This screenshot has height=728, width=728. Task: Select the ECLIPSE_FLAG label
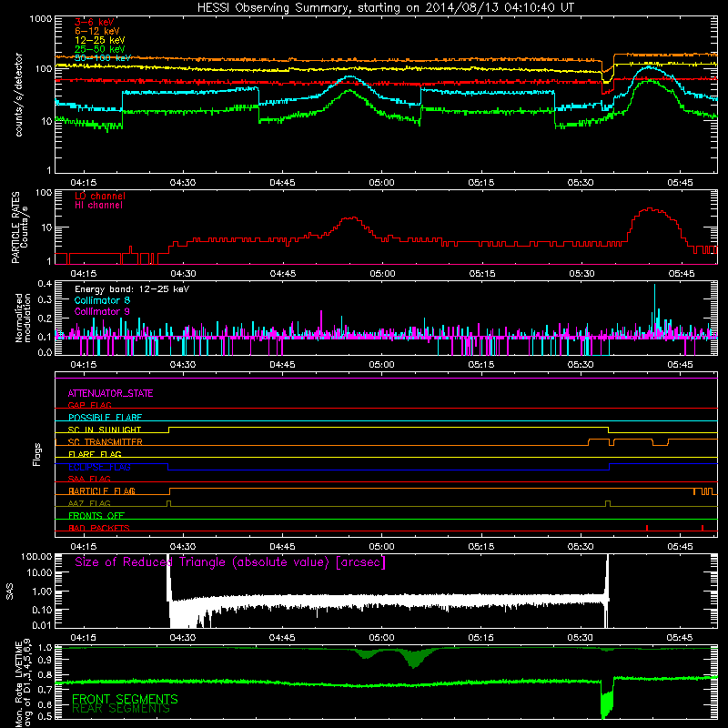tap(99, 467)
